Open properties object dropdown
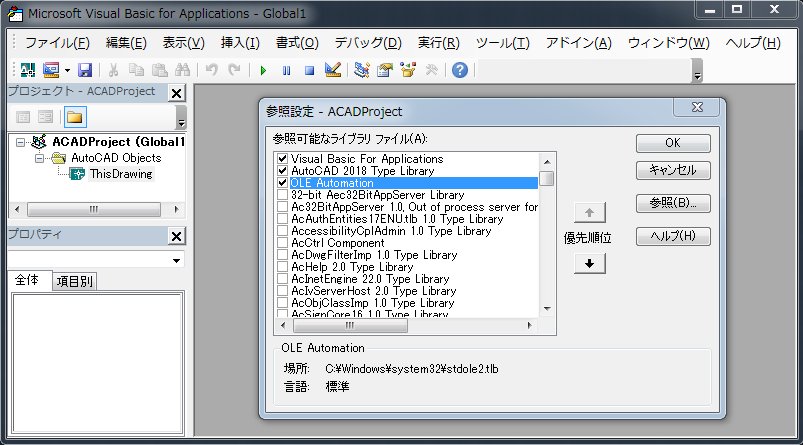 point(176,260)
